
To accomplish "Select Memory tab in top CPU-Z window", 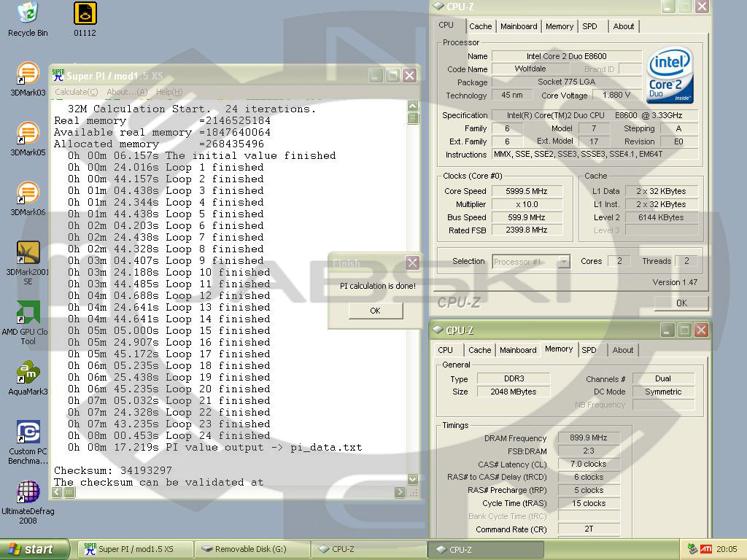I will 560,26.
